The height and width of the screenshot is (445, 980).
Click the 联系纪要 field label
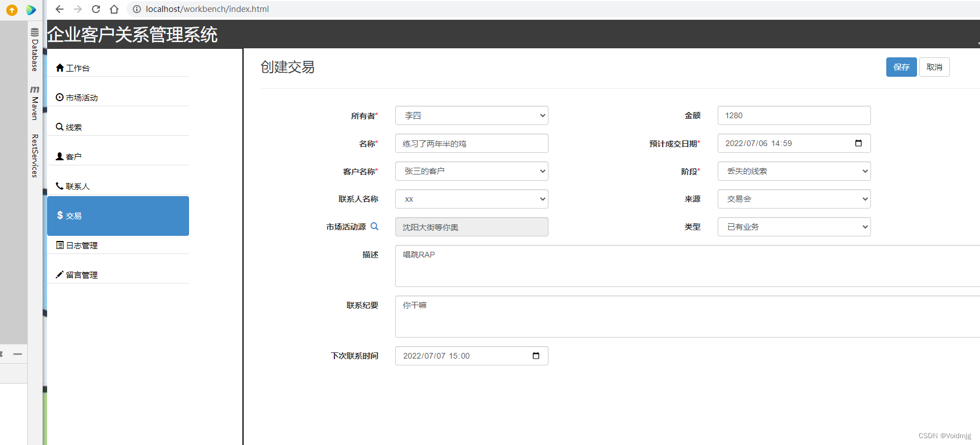362,305
